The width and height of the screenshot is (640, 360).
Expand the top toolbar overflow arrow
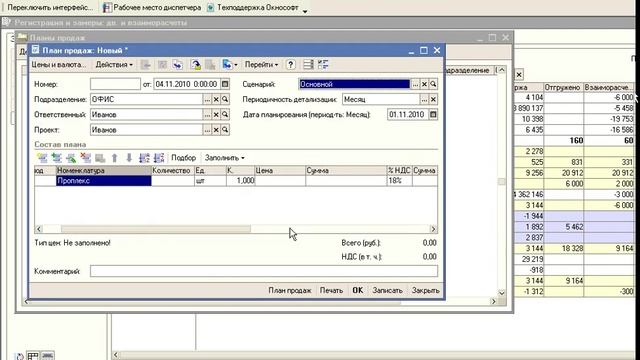[305, 11]
